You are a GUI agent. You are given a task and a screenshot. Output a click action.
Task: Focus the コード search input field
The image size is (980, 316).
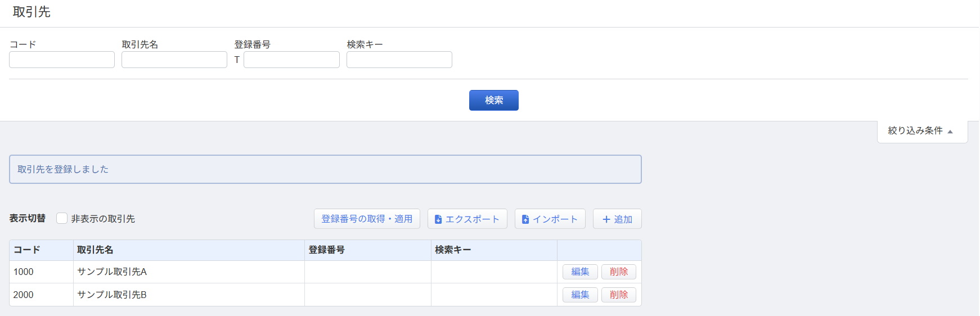point(62,60)
